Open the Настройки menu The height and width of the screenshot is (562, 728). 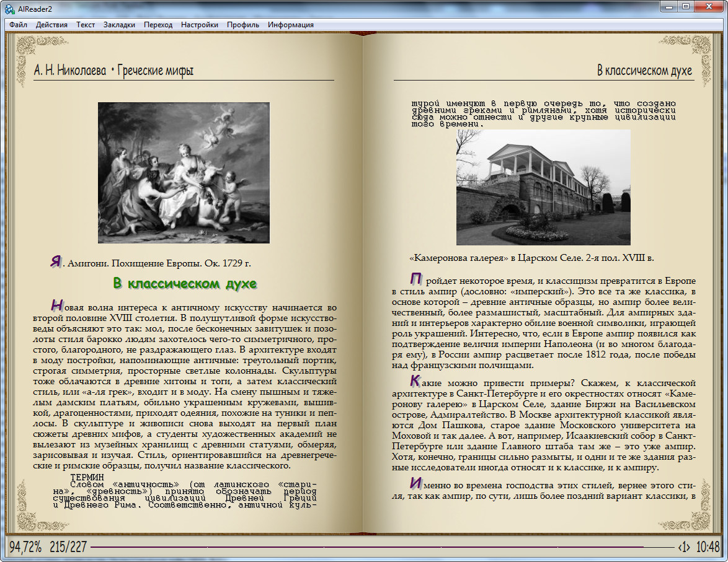pos(200,25)
